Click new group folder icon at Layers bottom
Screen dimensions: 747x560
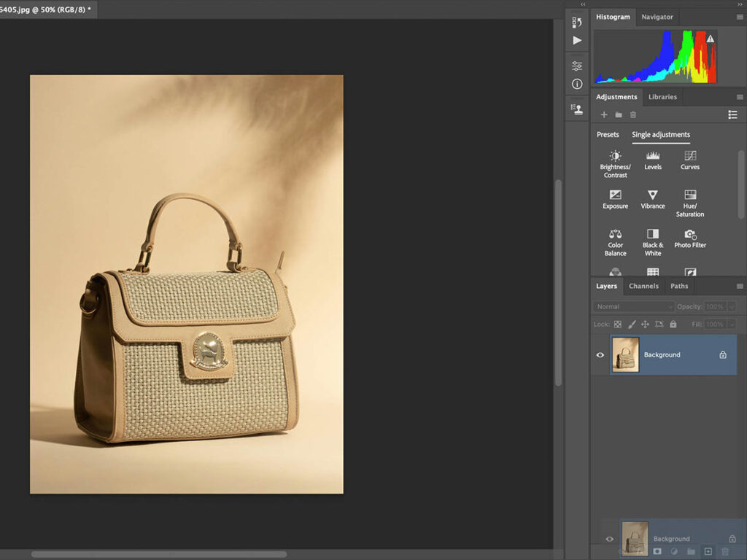pyautogui.click(x=692, y=551)
